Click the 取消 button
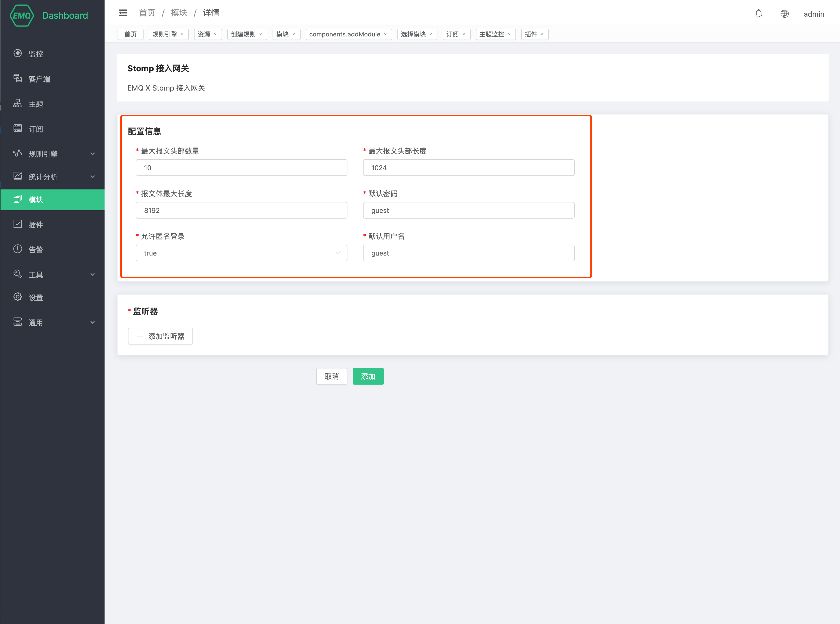Viewport: 840px width, 624px height. (332, 376)
